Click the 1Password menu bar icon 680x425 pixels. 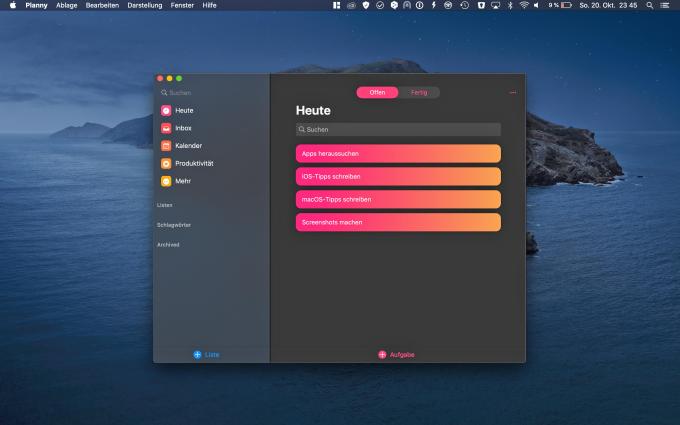419,5
